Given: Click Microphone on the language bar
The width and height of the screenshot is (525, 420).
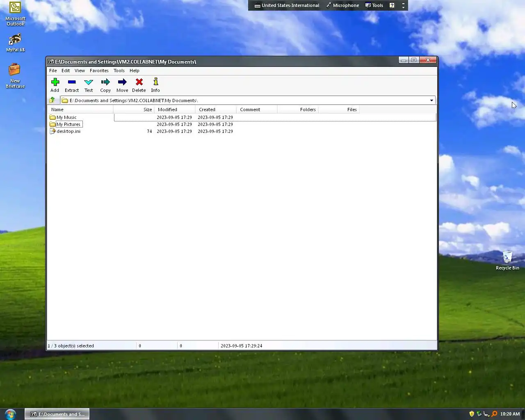Looking at the screenshot, I should click(342, 5).
